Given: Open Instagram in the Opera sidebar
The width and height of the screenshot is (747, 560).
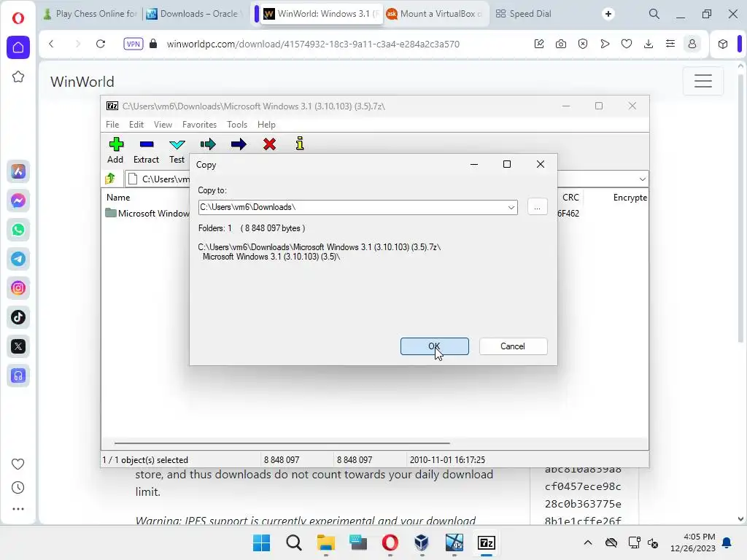Looking at the screenshot, I should tap(18, 288).
